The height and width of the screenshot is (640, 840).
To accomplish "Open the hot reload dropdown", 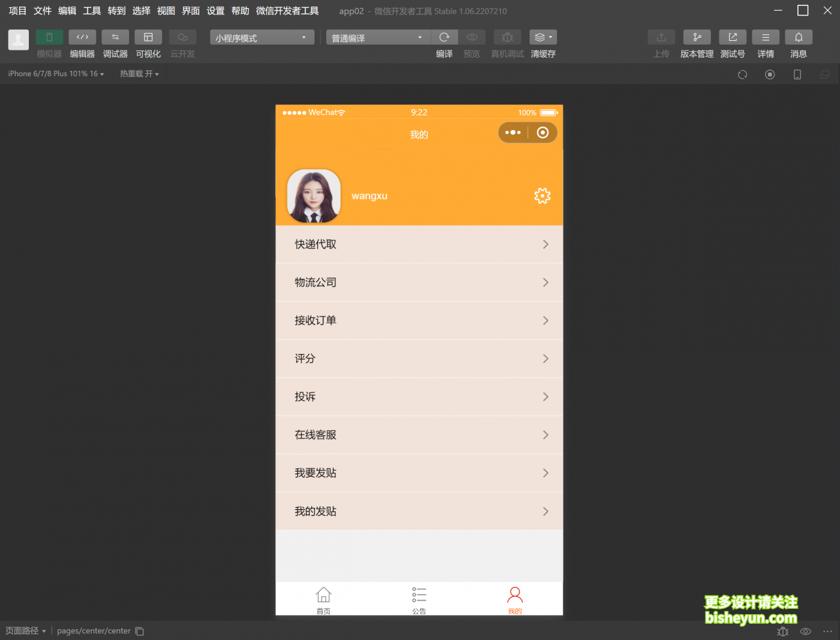I will [x=139, y=74].
